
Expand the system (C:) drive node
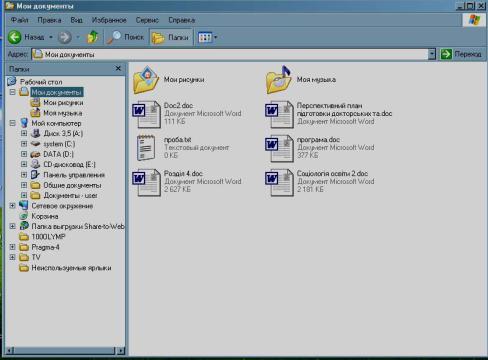point(24,144)
